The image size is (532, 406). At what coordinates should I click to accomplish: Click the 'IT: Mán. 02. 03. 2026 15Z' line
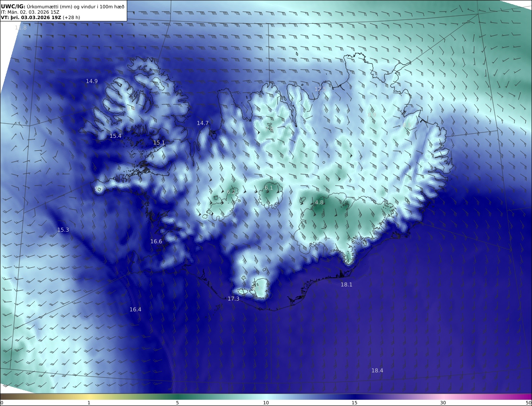30,12
